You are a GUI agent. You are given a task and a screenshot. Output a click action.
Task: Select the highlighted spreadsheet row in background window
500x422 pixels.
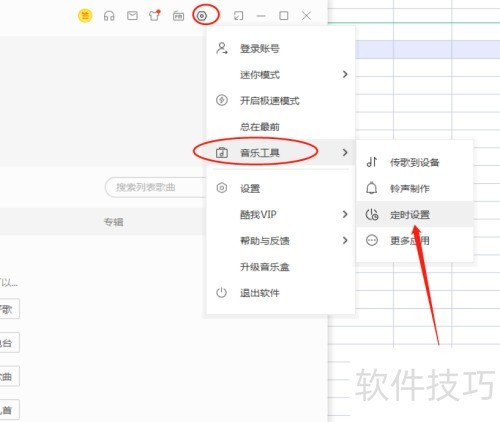pos(428,49)
